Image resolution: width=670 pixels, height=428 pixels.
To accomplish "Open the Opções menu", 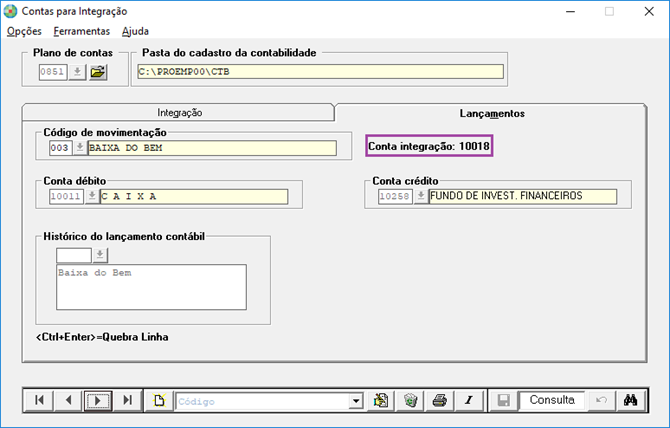I will coord(24,31).
